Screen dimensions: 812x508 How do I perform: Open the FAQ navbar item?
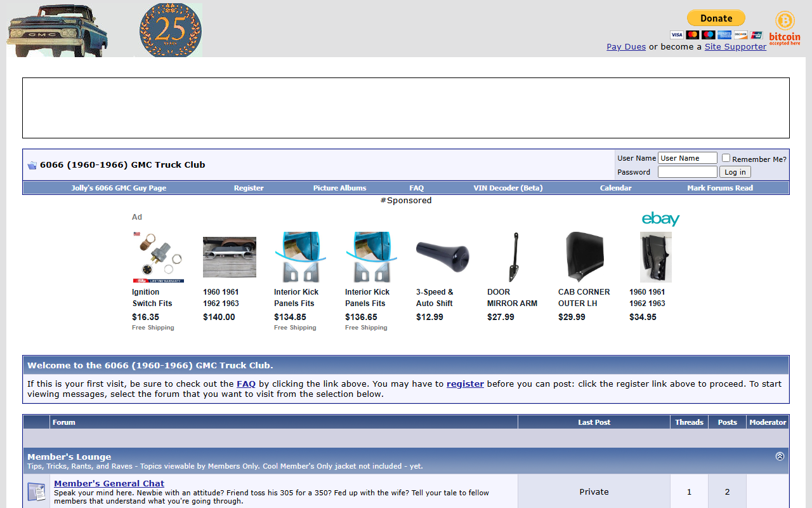point(416,188)
